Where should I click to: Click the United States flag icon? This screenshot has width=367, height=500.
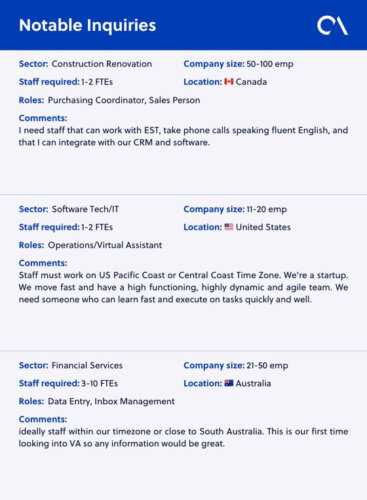[x=229, y=227]
